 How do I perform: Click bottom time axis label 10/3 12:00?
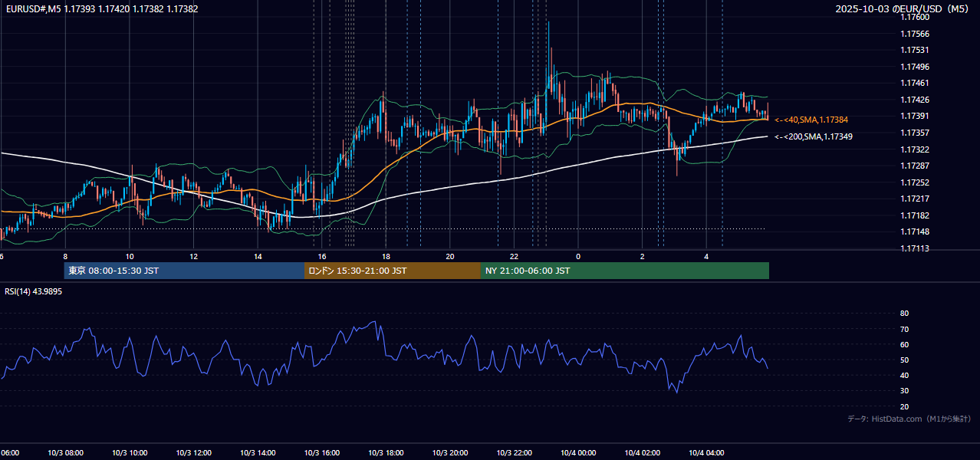(193, 453)
